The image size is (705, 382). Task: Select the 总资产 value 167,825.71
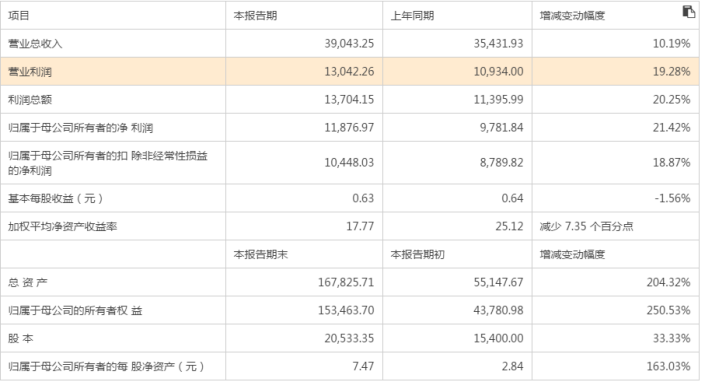(346, 282)
